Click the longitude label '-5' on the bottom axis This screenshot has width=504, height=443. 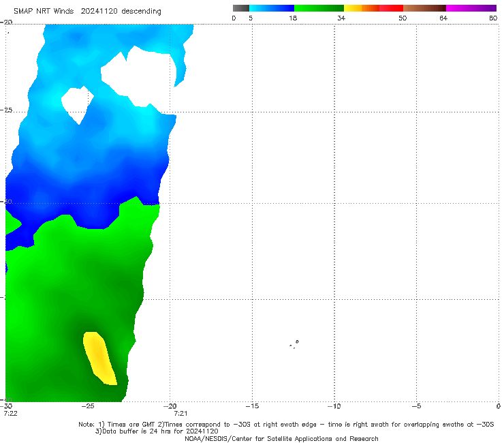(x=416, y=406)
